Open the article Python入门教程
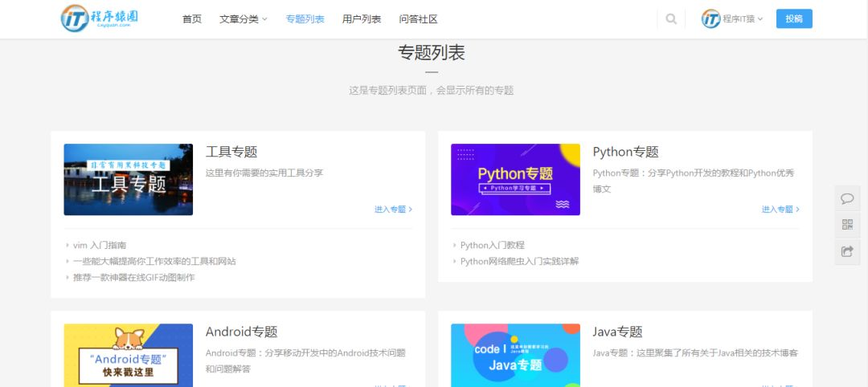Image resolution: width=868 pixels, height=387 pixels. coord(492,245)
